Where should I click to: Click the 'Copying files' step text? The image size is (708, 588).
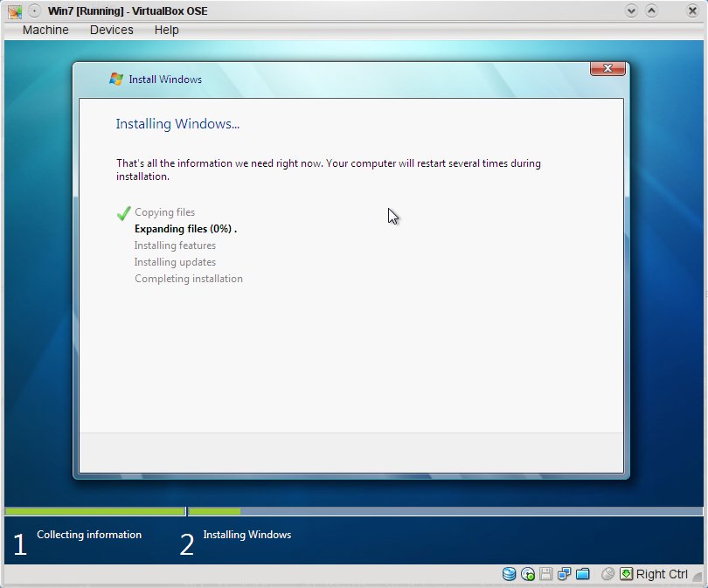coord(165,212)
